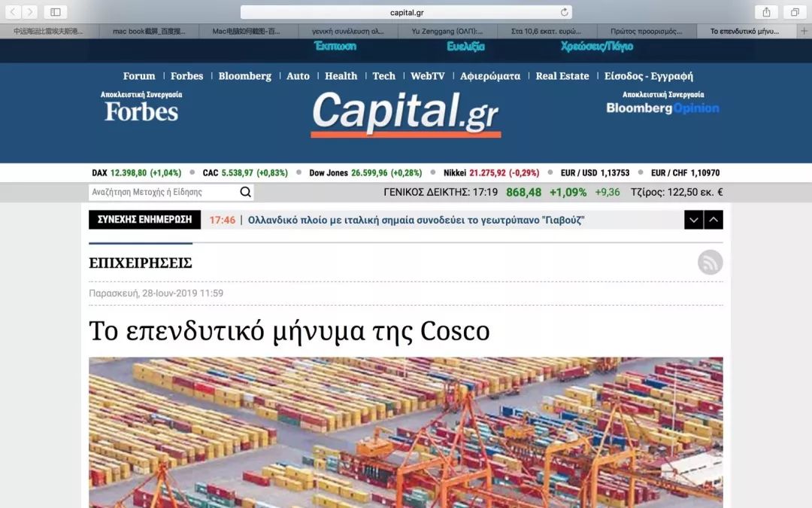This screenshot has height=508, width=812.
Task: Click the container port article image
Action: [x=406, y=432]
